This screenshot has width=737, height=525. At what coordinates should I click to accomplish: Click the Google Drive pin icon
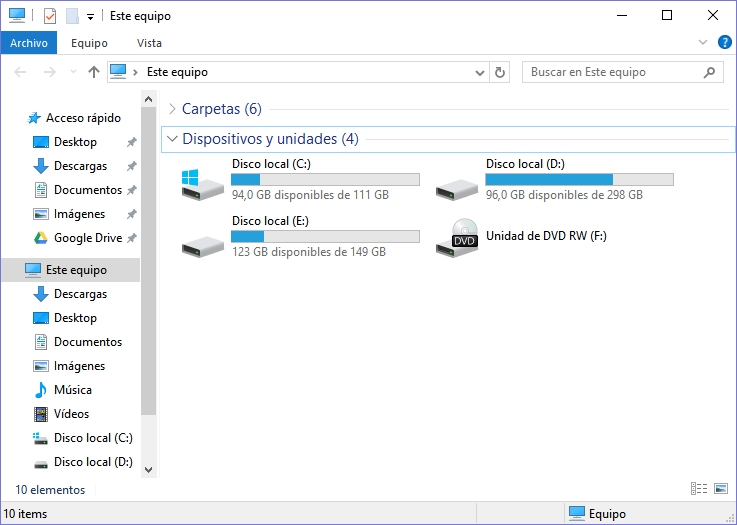(132, 238)
